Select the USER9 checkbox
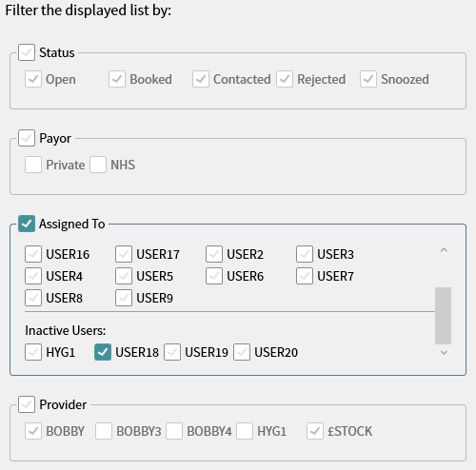The height and width of the screenshot is (470, 476). tap(124, 298)
